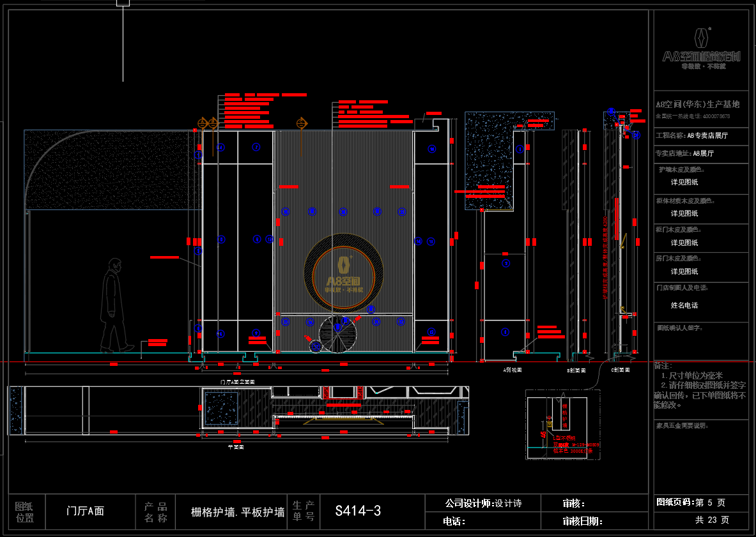The width and height of the screenshot is (756, 537).
Task: Click '详见图纸' under 房门木皮及颜色
Action: (x=684, y=271)
